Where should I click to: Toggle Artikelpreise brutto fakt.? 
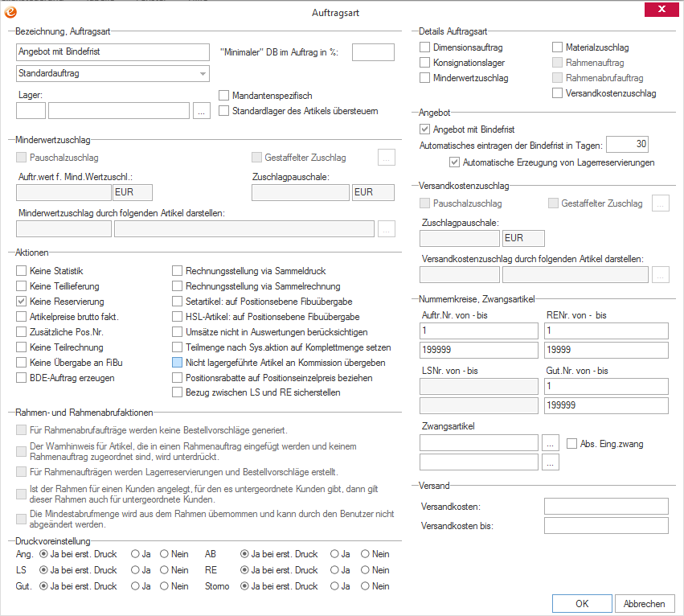pyautogui.click(x=22, y=317)
